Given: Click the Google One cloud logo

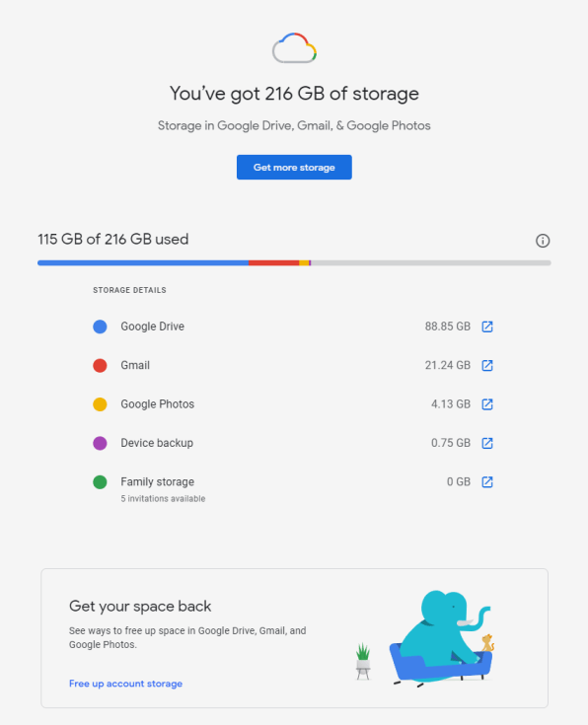Looking at the screenshot, I should [294, 47].
